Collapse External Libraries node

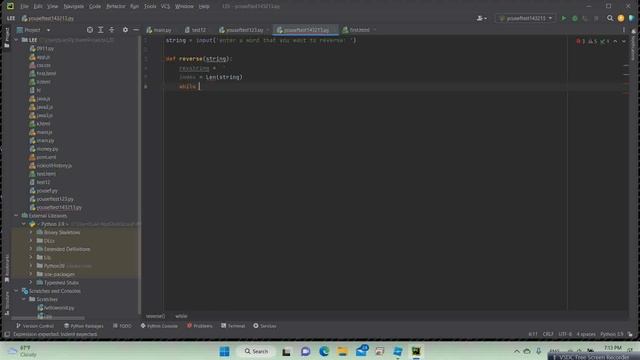16,216
